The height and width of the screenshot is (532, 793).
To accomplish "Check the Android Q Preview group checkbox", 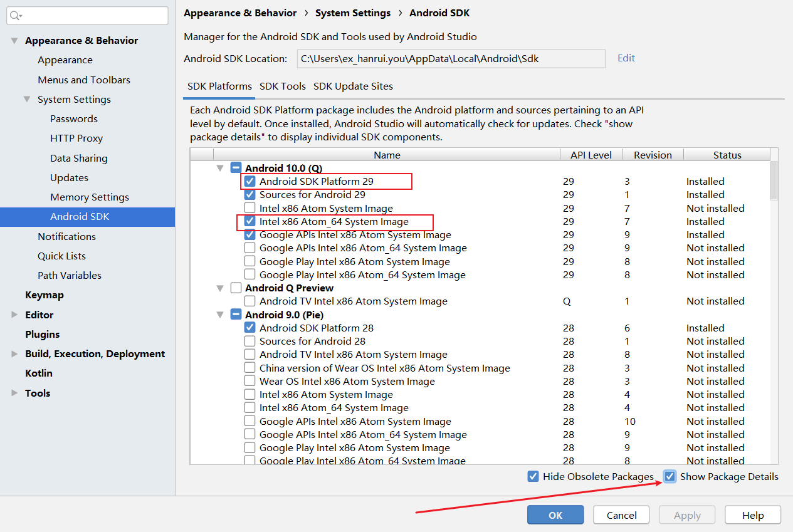I will [x=236, y=288].
